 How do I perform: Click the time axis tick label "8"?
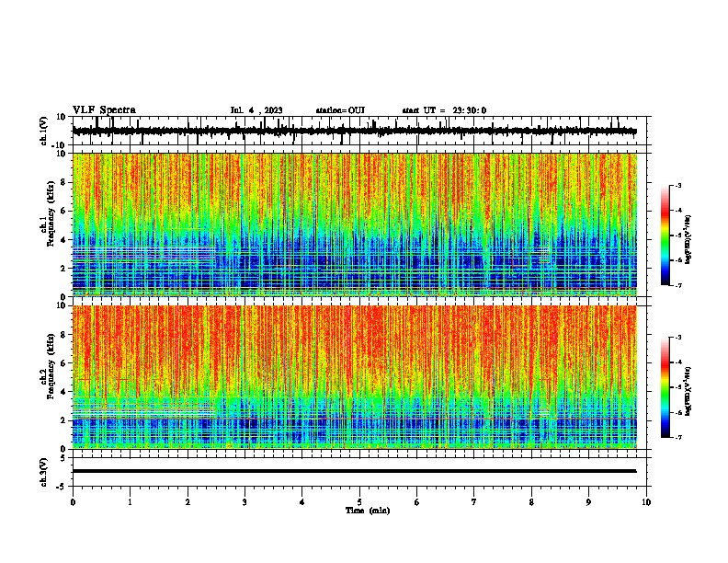click(531, 502)
